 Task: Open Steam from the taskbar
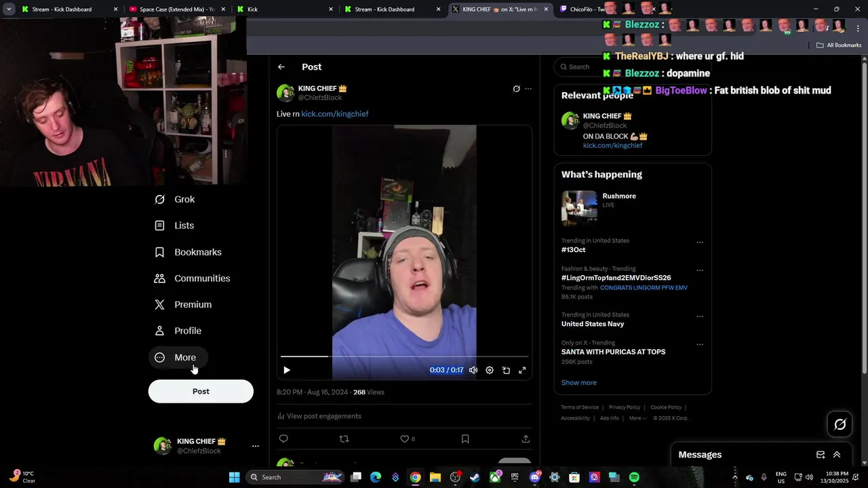475,477
